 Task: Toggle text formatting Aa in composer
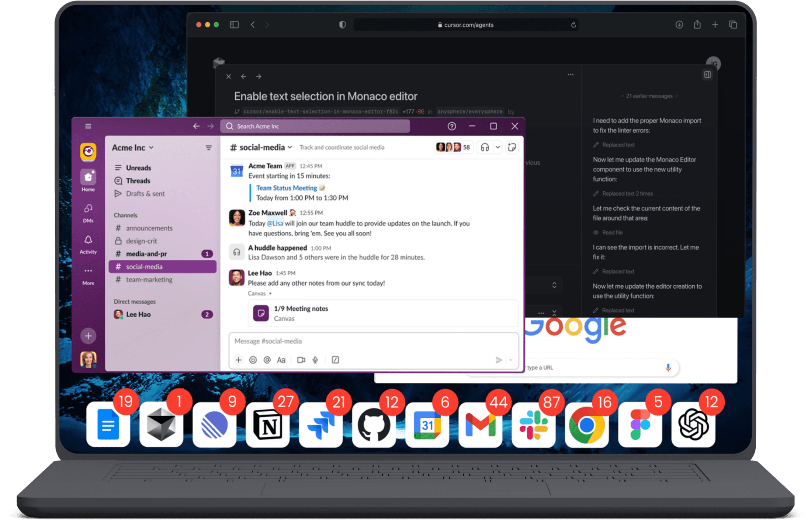click(x=281, y=360)
